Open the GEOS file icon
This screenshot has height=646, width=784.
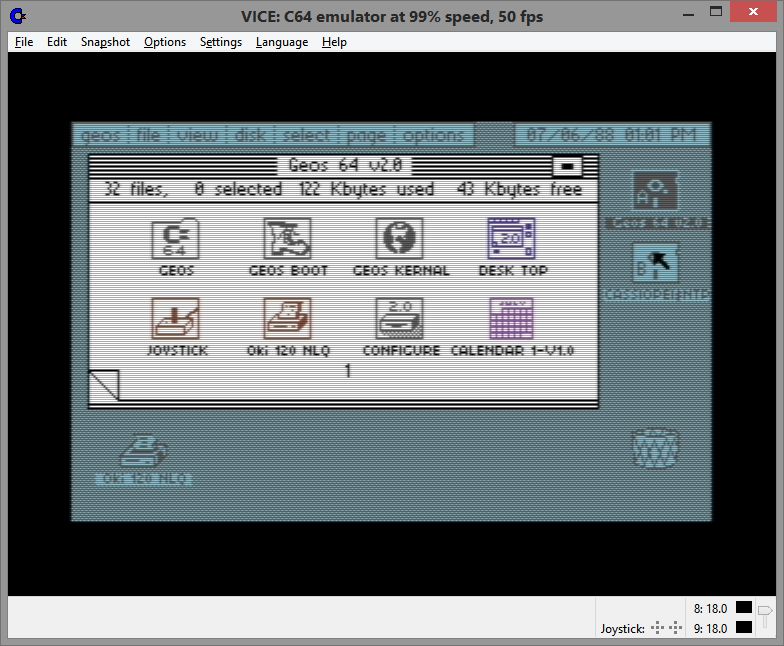(x=176, y=239)
